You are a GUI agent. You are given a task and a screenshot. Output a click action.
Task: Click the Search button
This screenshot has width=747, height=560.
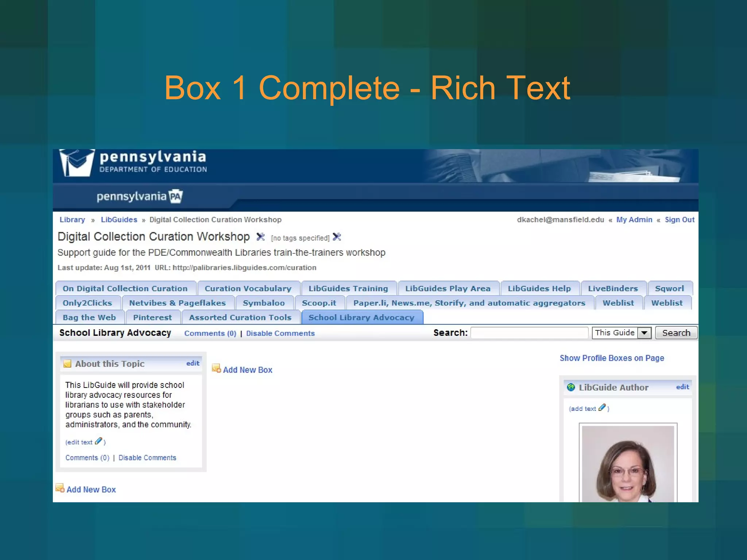pos(676,333)
